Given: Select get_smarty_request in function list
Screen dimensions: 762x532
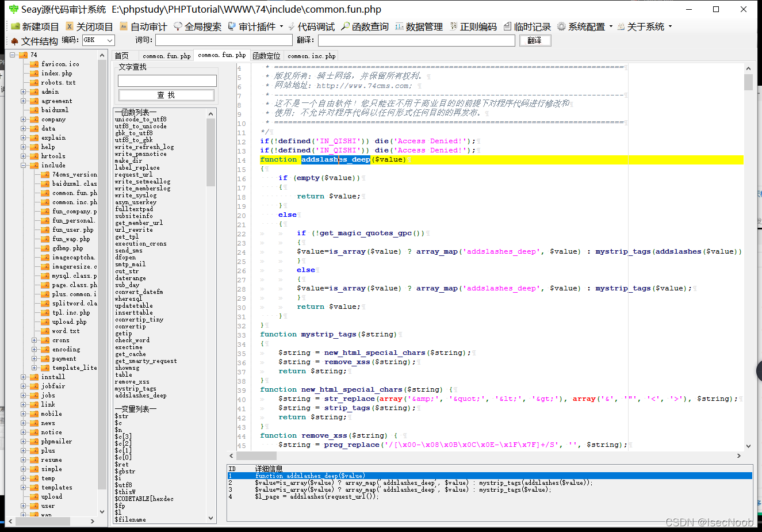Looking at the screenshot, I should tap(146, 361).
